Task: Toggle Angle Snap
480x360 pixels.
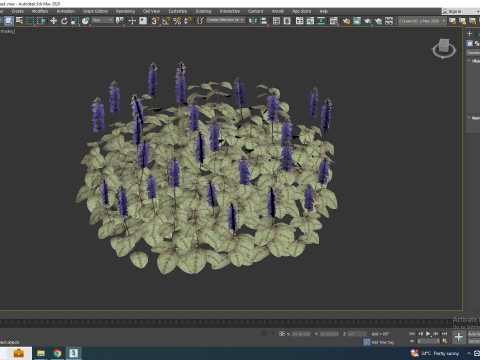Action: click(166, 21)
